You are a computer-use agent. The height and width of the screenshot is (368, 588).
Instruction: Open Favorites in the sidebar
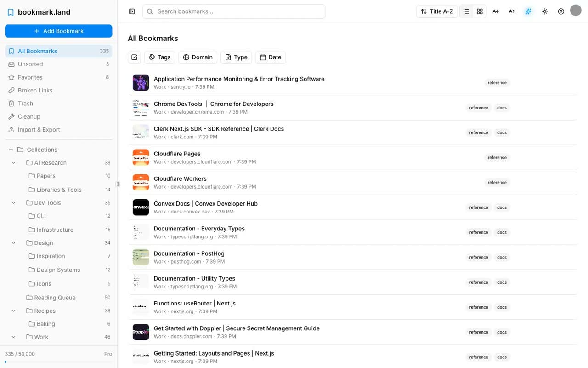click(58, 77)
